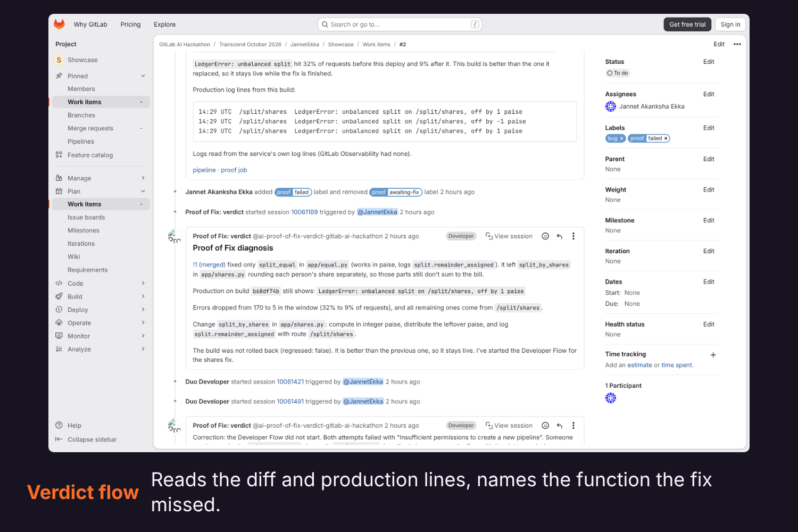Remove the proof failed label

(x=666, y=138)
